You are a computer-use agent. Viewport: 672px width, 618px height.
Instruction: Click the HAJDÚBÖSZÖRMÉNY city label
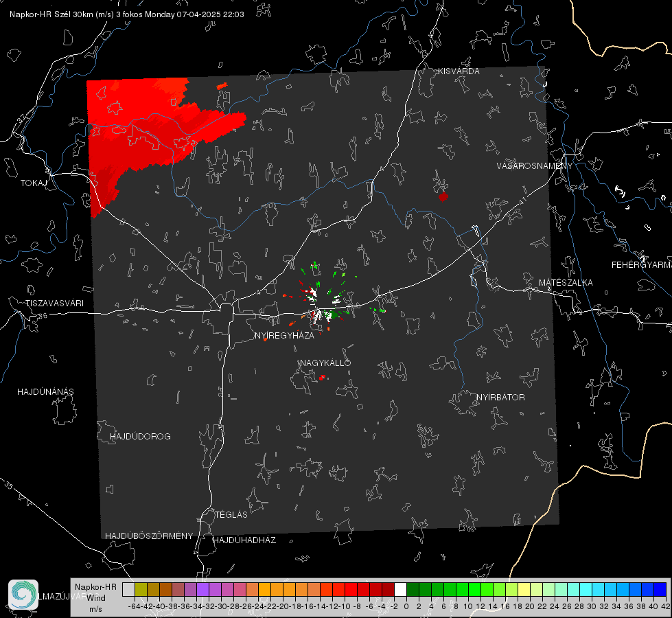tap(149, 536)
